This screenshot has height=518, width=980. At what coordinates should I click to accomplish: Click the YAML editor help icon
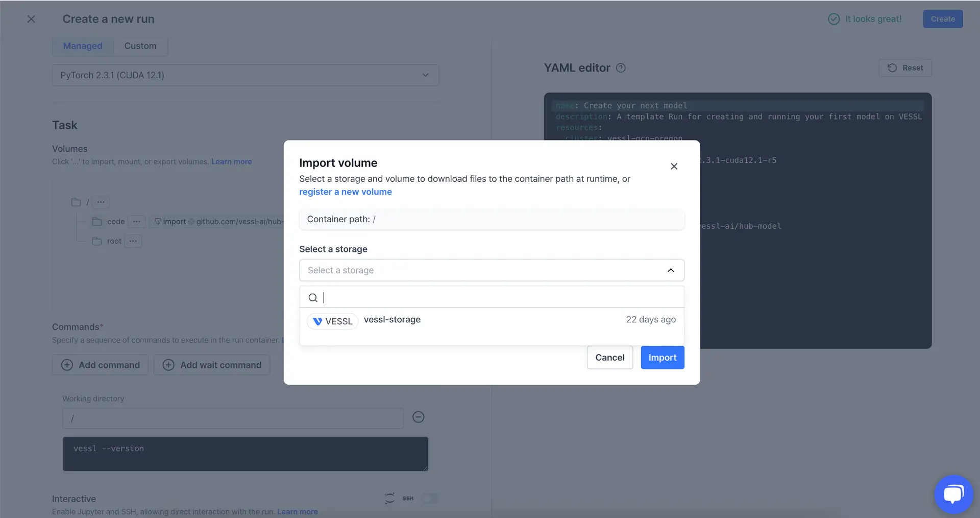621,68
